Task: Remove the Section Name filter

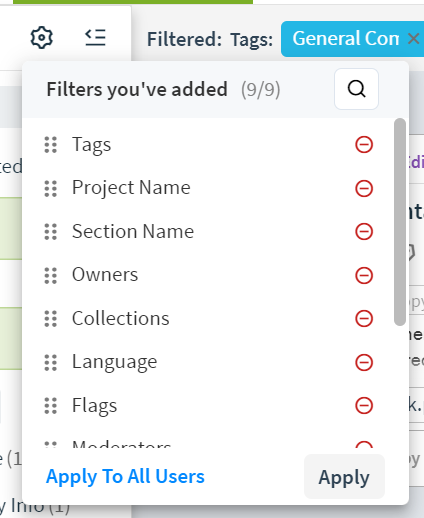Action: [364, 232]
